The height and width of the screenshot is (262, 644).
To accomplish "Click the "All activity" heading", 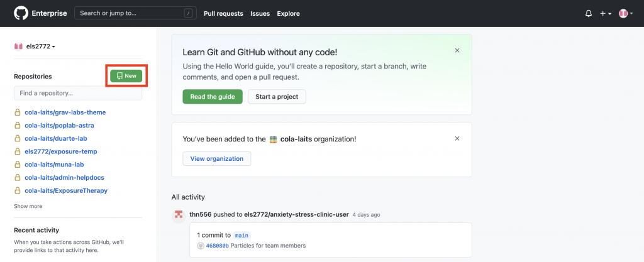I will [188, 197].
